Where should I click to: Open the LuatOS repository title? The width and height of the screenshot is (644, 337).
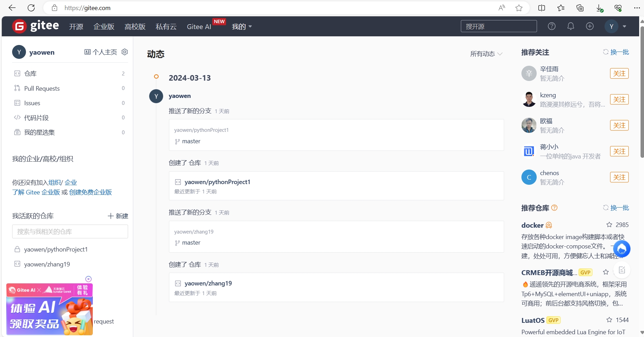[533, 320]
